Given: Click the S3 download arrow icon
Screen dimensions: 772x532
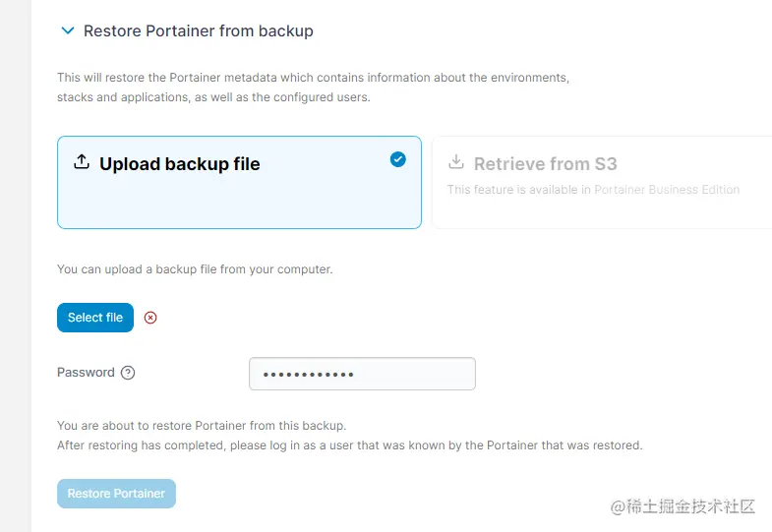Looking at the screenshot, I should coord(456,162).
